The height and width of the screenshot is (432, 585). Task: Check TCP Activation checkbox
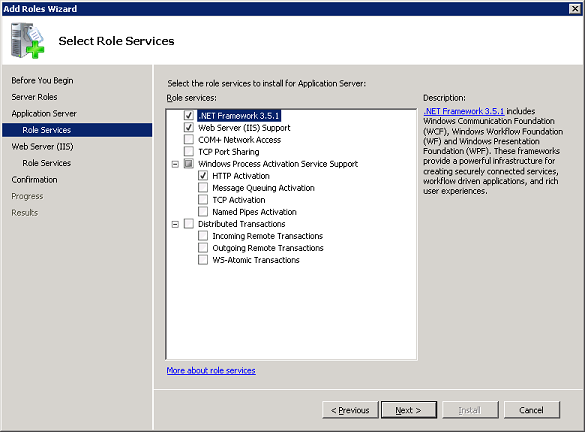tap(203, 200)
